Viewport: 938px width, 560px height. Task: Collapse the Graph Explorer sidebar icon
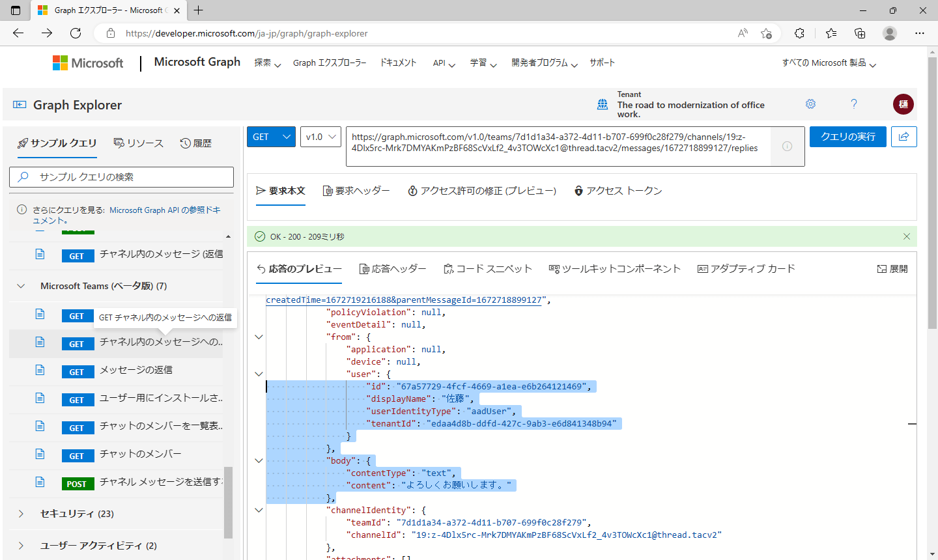[20, 105]
